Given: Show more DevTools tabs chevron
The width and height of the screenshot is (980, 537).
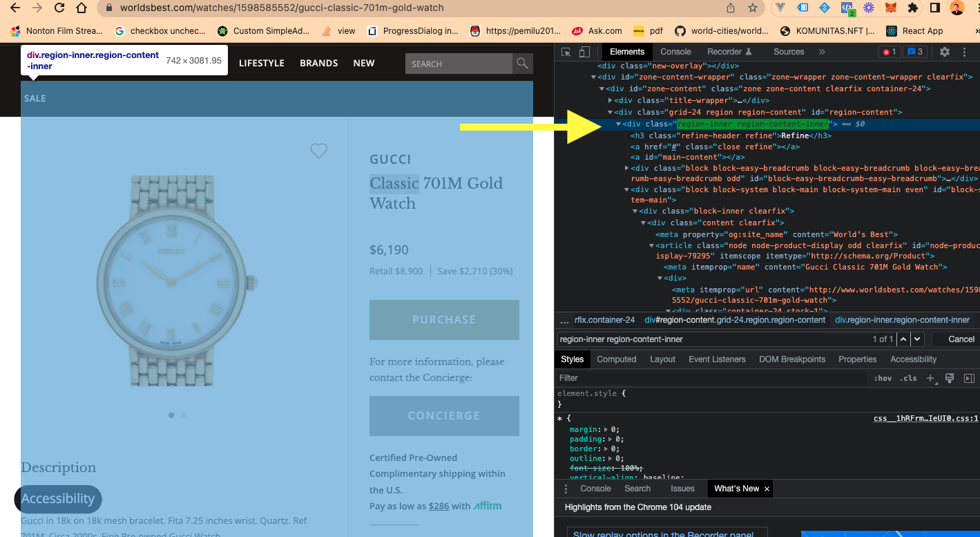Looking at the screenshot, I should point(822,52).
